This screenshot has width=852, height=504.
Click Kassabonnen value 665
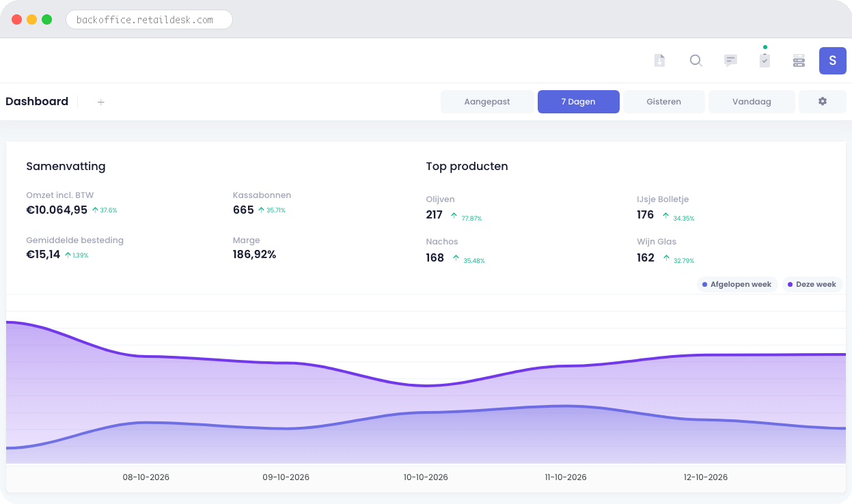[x=243, y=210]
